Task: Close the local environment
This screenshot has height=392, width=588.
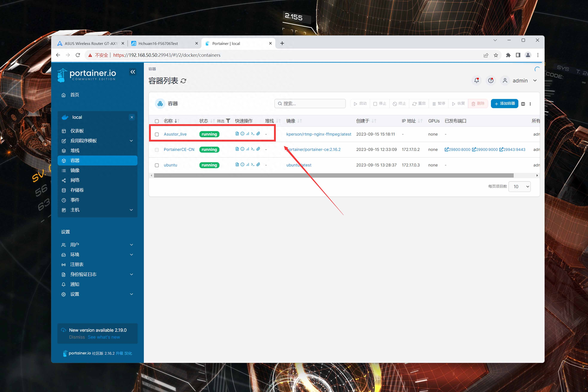Action: tap(132, 117)
